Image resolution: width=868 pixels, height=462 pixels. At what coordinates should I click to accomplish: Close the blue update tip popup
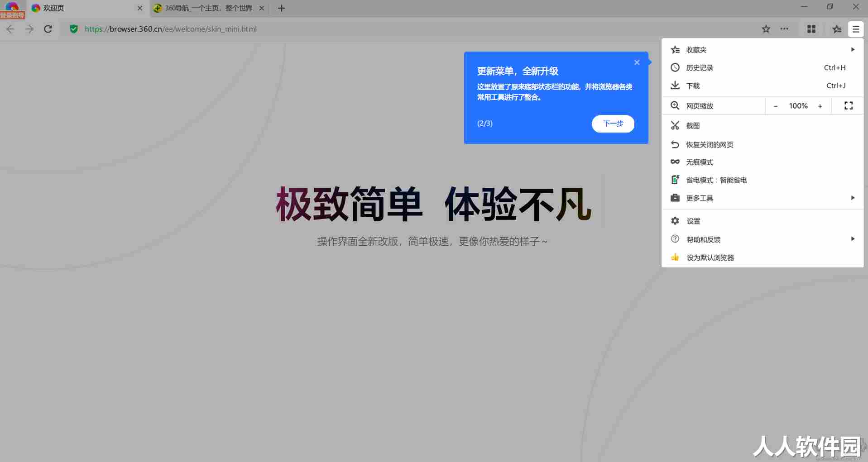coord(637,62)
